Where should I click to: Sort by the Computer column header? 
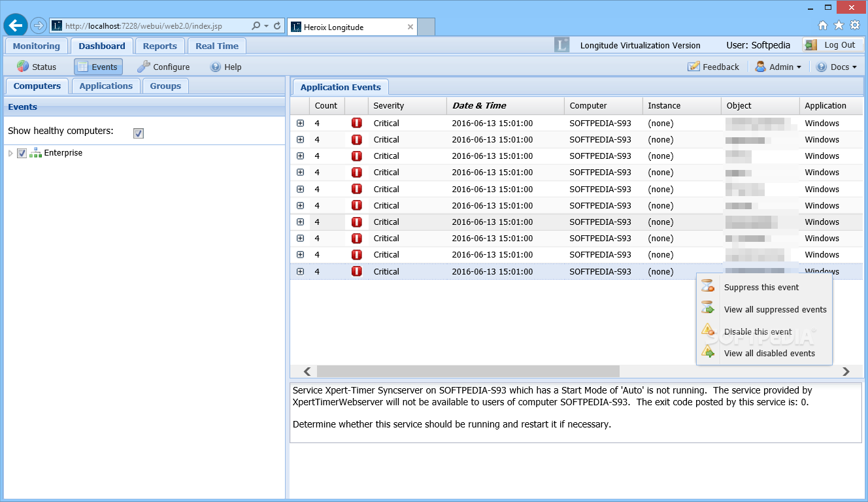603,106
